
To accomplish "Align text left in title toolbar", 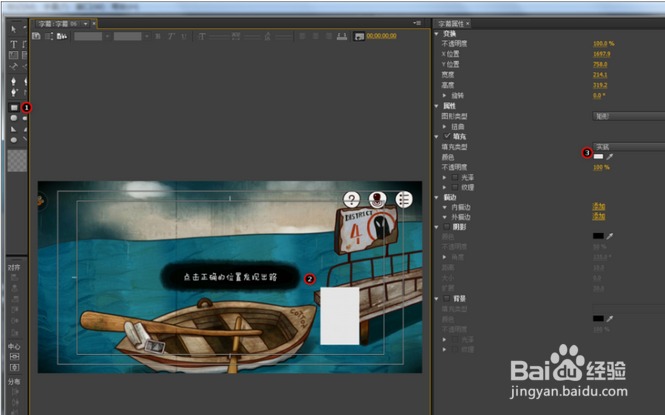I will pyautogui.click(x=302, y=36).
